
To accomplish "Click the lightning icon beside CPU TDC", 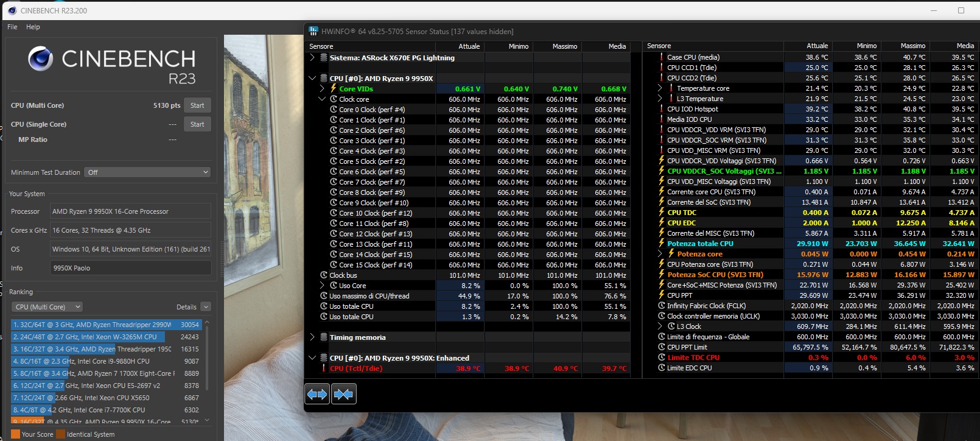I will [x=662, y=213].
